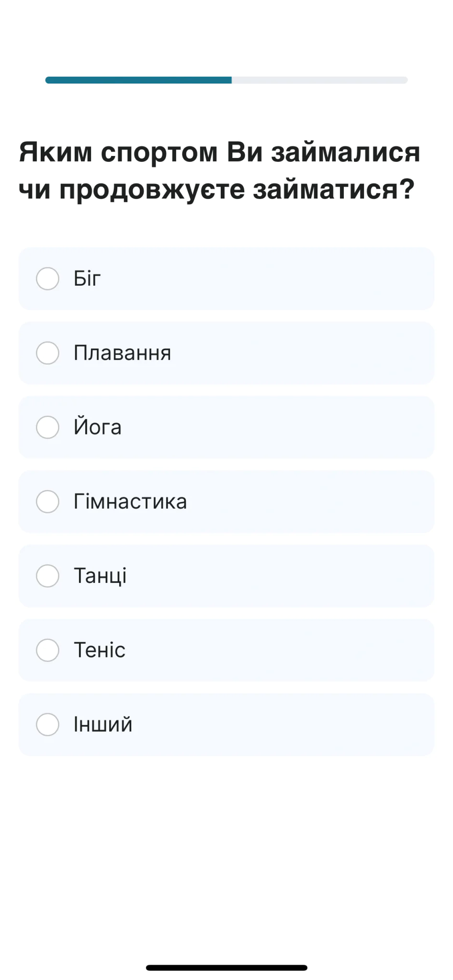Choose the Інший radio button

pos(47,724)
